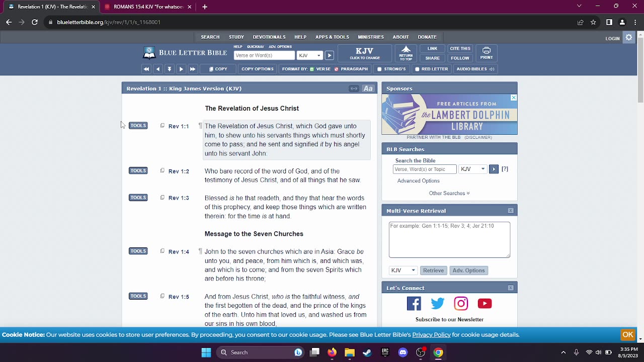Click the Return to Top icon
The width and height of the screenshot is (644, 362).
(406, 53)
